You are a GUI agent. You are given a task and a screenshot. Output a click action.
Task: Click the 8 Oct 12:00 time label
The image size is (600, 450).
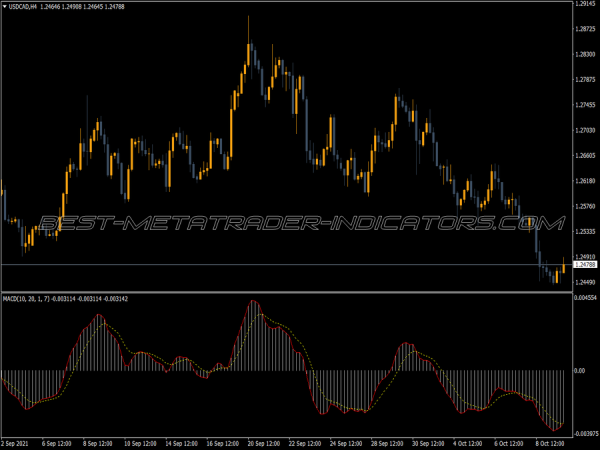coord(551,443)
